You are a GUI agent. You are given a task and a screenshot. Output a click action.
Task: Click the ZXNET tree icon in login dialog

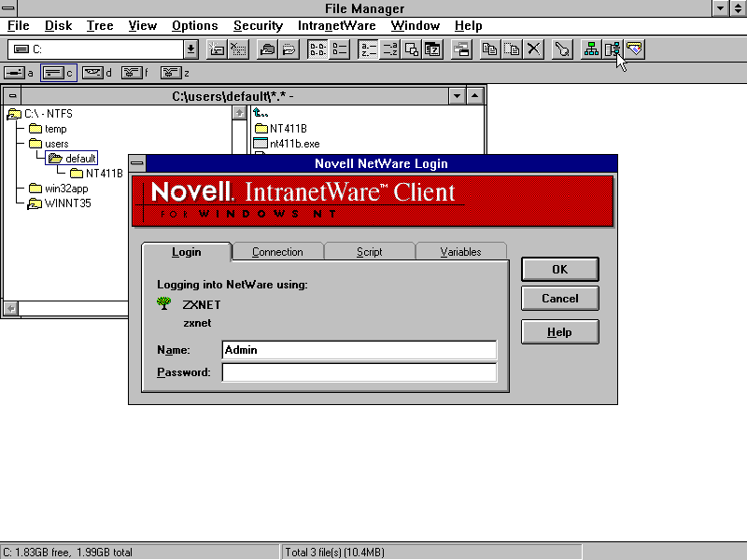[x=164, y=303]
